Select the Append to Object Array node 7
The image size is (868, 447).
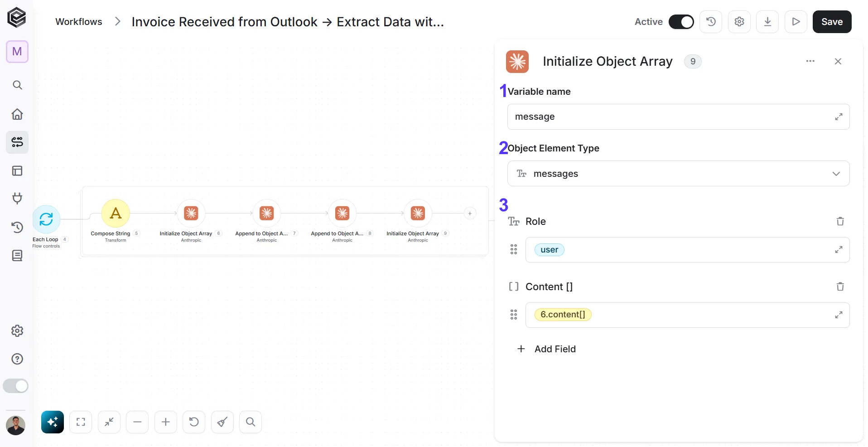coord(267,214)
